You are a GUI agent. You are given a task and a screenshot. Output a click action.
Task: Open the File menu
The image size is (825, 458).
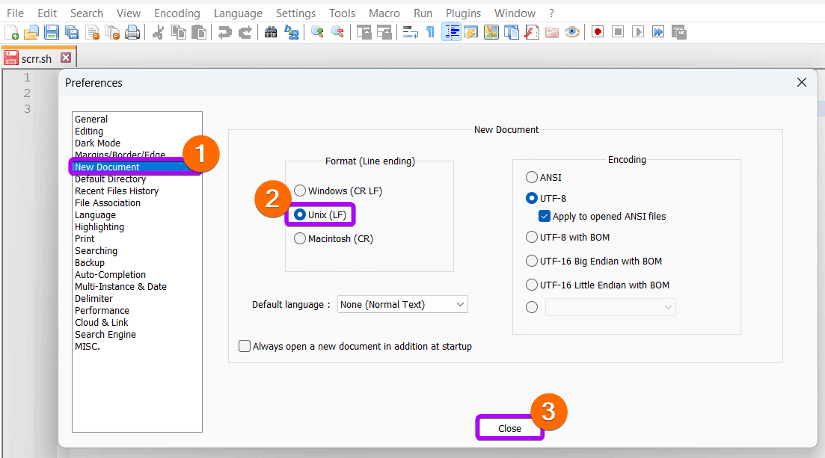point(15,13)
